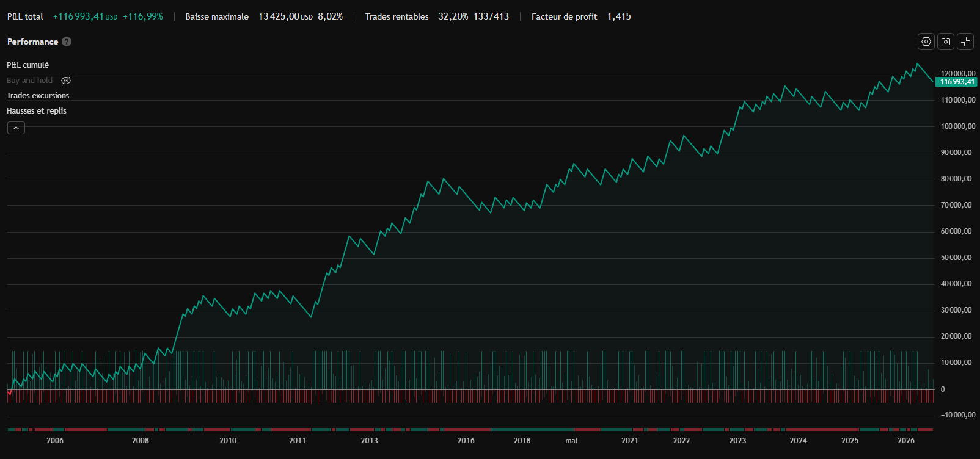Image resolution: width=980 pixels, height=459 pixels.
Task: Click the Baisse maximale label
Action: [x=217, y=16]
